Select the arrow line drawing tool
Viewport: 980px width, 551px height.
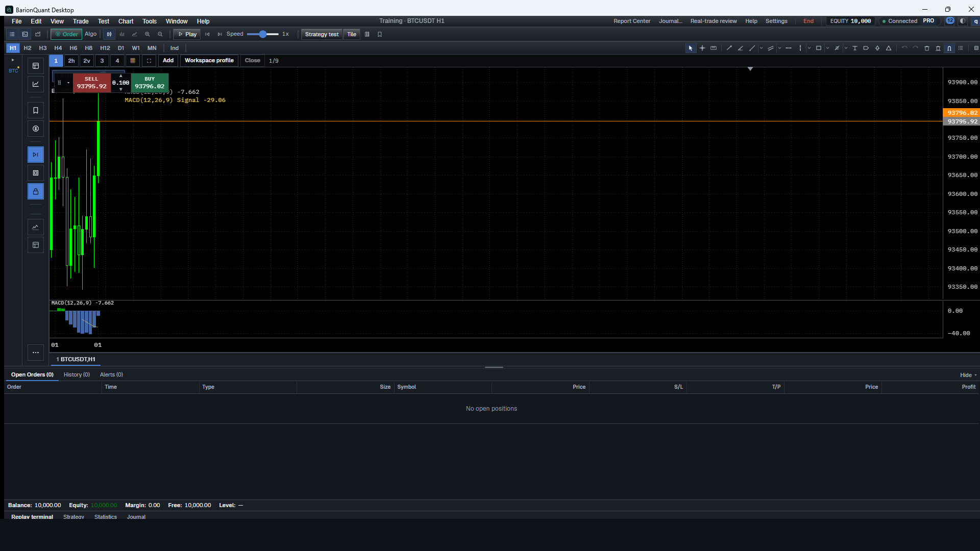point(729,48)
